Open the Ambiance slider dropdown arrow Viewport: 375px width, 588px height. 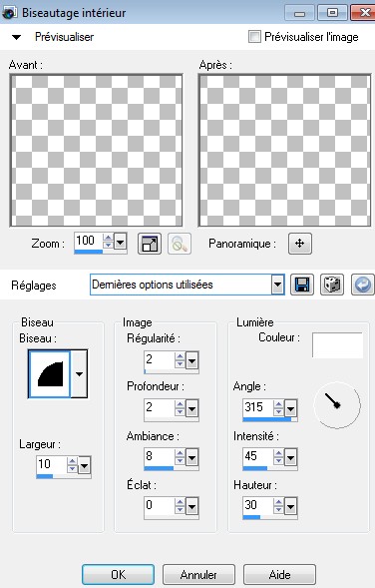[191, 458]
